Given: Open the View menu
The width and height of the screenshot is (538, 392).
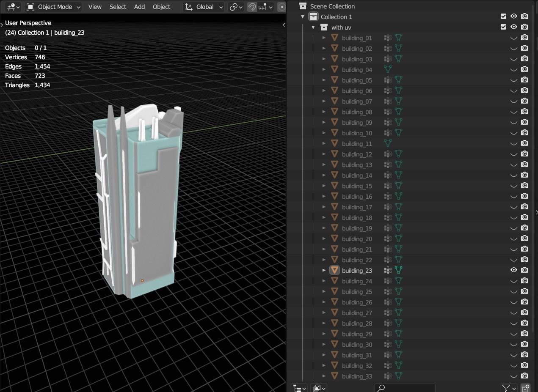Looking at the screenshot, I should pos(95,7).
